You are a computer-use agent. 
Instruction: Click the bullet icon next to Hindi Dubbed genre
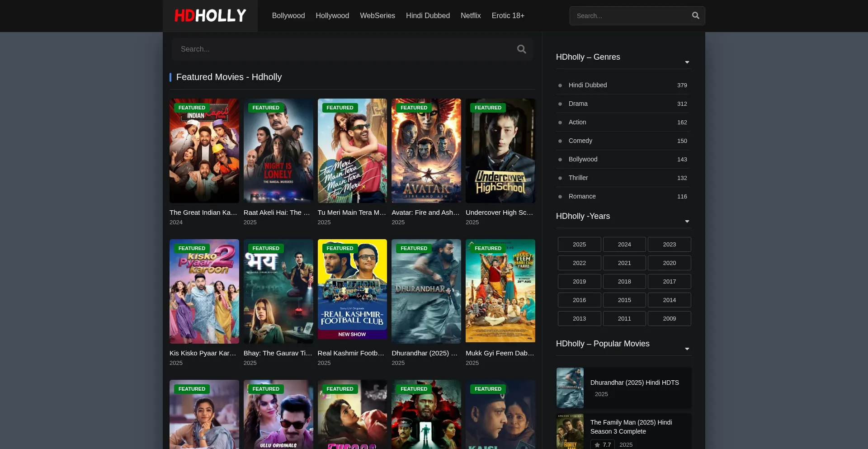[x=560, y=85]
